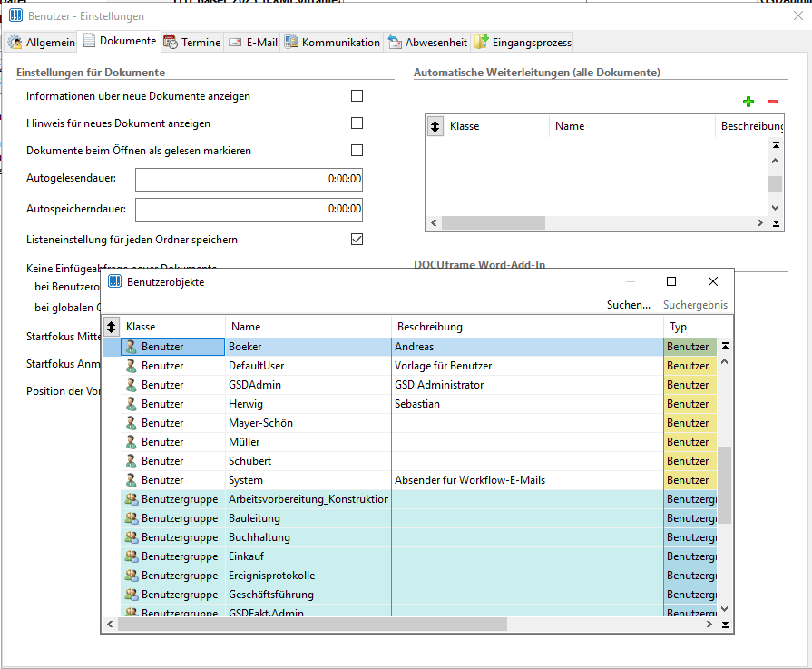Viewport: 812px width, 669px height.
Task: Click group icon in Arbeitsvorbereitung_Konstruktion row
Action: 132,499
